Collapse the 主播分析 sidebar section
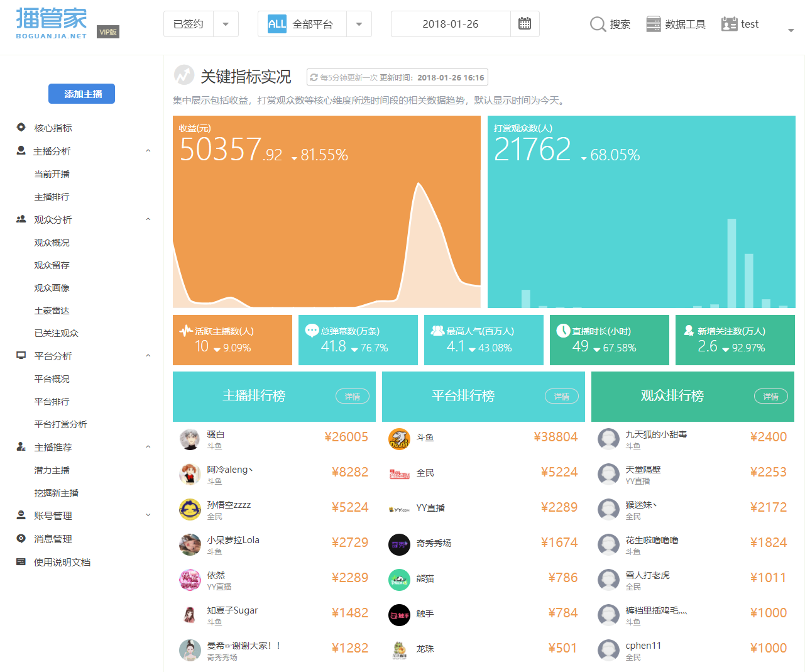This screenshot has height=672, width=805. [x=148, y=151]
